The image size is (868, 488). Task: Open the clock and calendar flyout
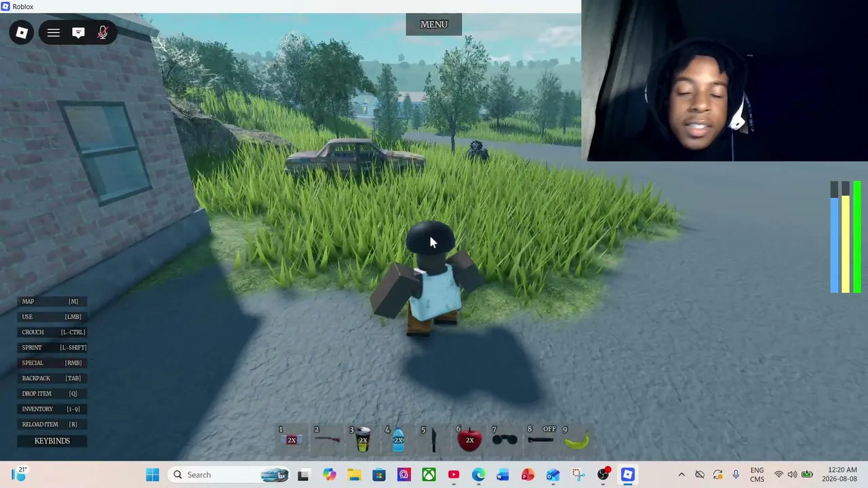click(842, 474)
